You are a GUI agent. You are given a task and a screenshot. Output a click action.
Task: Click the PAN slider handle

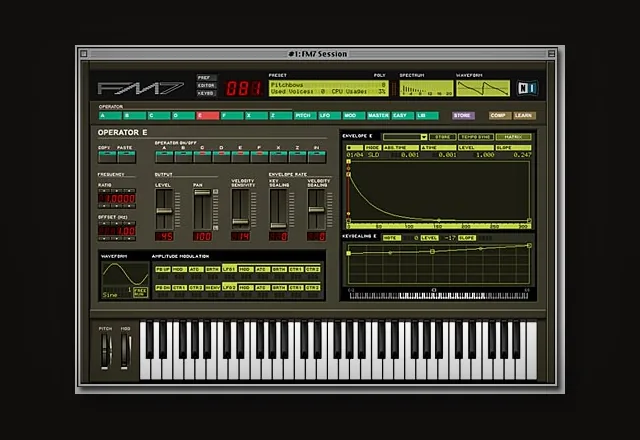coord(202,192)
